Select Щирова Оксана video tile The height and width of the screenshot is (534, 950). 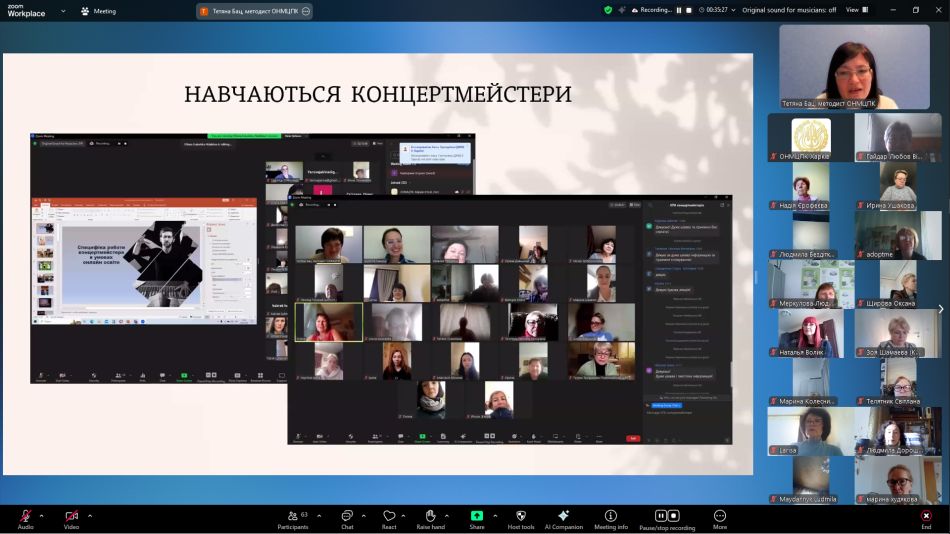[x=898, y=284]
